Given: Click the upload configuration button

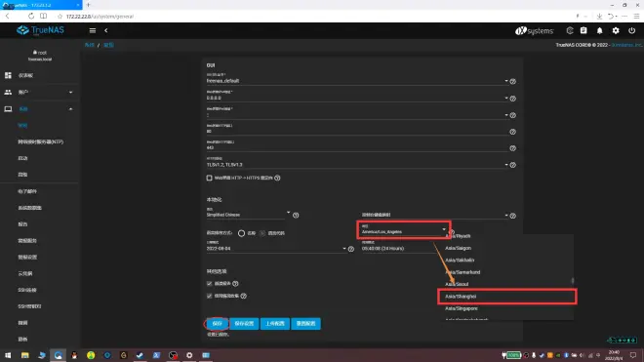Looking at the screenshot, I should (275, 324).
